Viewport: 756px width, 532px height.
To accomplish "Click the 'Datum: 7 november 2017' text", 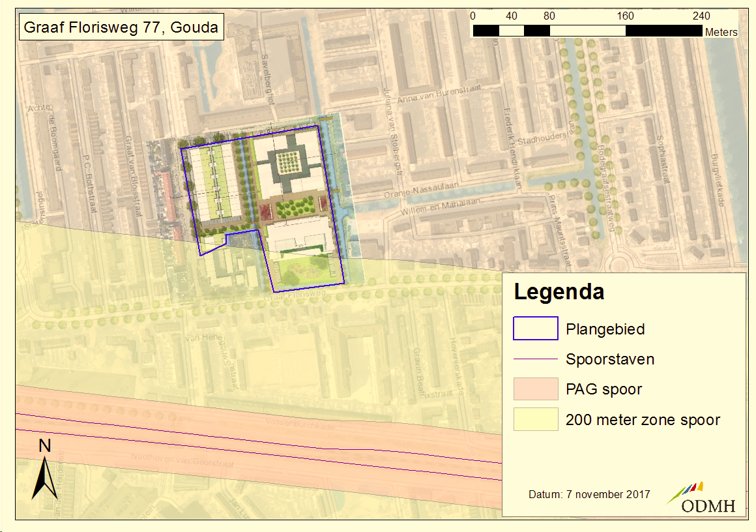I will 589,494.
